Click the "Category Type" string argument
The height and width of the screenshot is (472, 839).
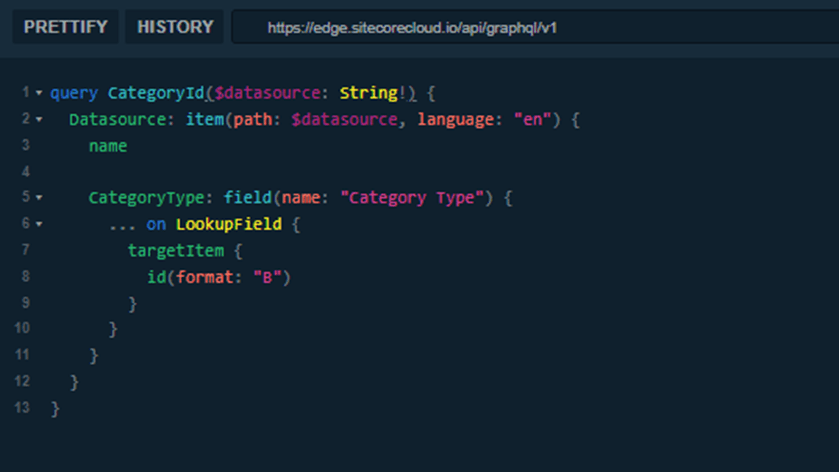[411, 198]
